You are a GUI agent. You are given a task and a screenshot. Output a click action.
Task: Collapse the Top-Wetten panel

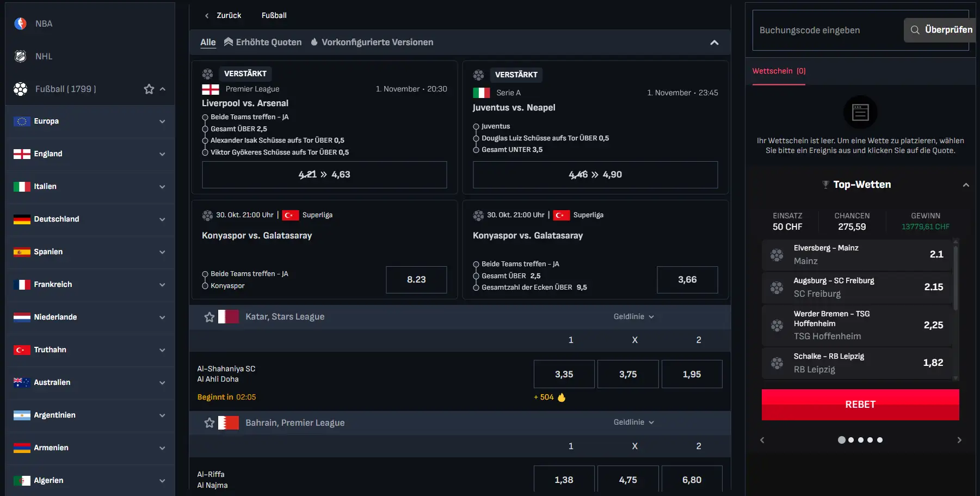pyautogui.click(x=966, y=185)
